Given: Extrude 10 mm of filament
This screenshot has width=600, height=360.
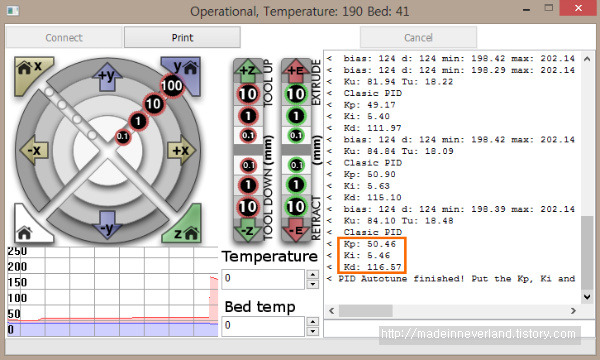Looking at the screenshot, I should pyautogui.click(x=296, y=94).
